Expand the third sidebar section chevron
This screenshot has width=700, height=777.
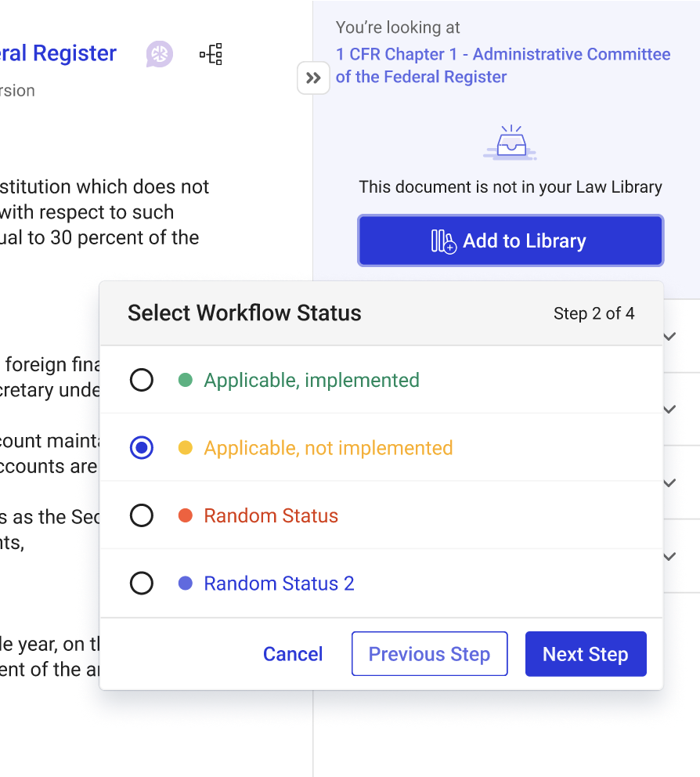click(669, 483)
